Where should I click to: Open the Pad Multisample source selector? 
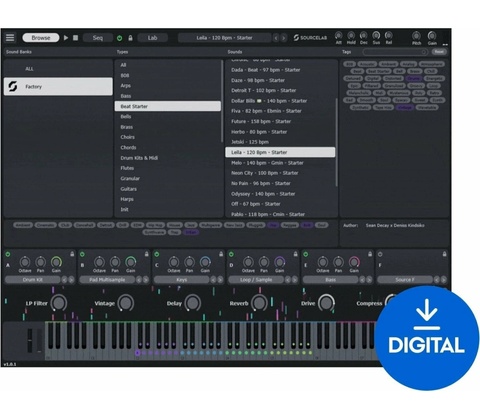click(107, 280)
